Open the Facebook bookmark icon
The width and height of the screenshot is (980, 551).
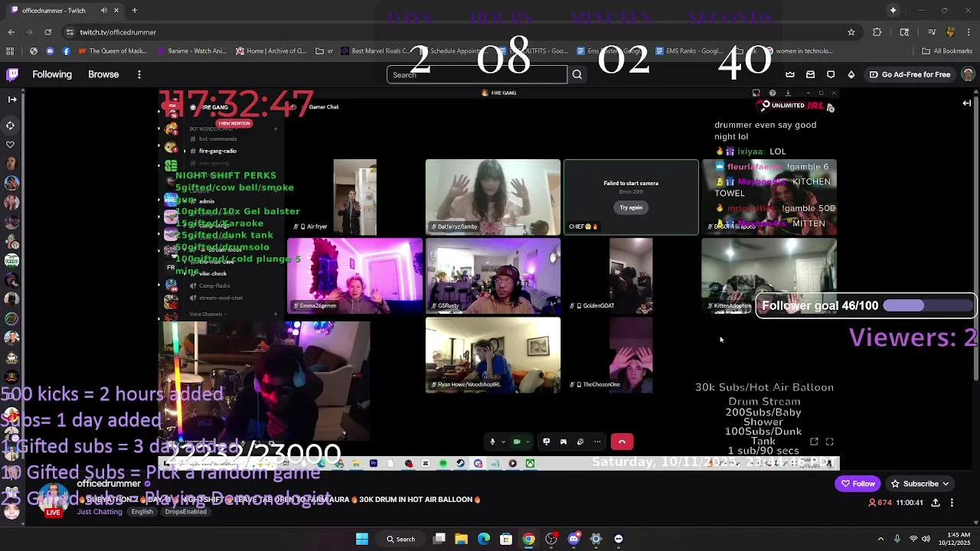[x=67, y=51]
